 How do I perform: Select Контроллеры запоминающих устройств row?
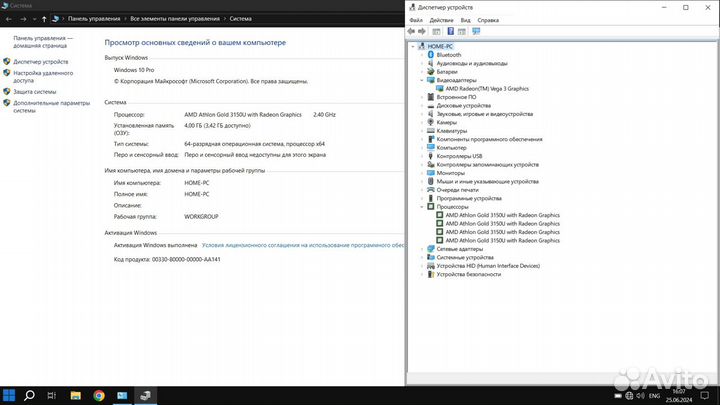(x=488, y=164)
